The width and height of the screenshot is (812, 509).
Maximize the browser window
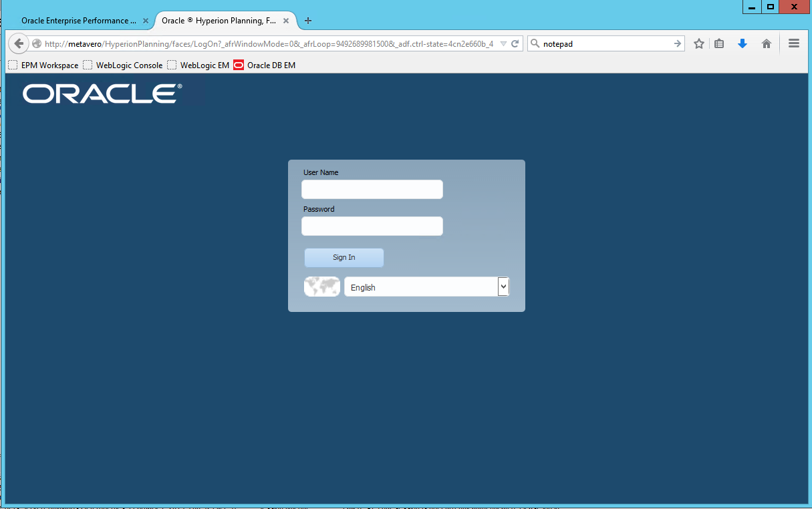[x=771, y=7]
